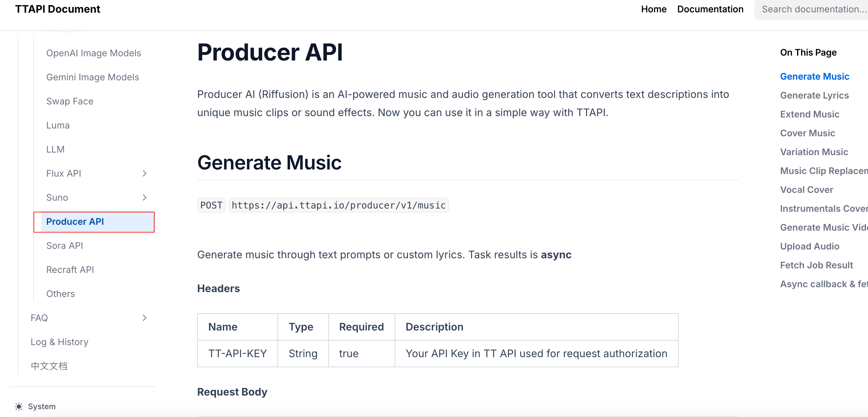Click the sun theme icon beside System
Viewport: 868px width, 417px height.
pyautogui.click(x=19, y=406)
